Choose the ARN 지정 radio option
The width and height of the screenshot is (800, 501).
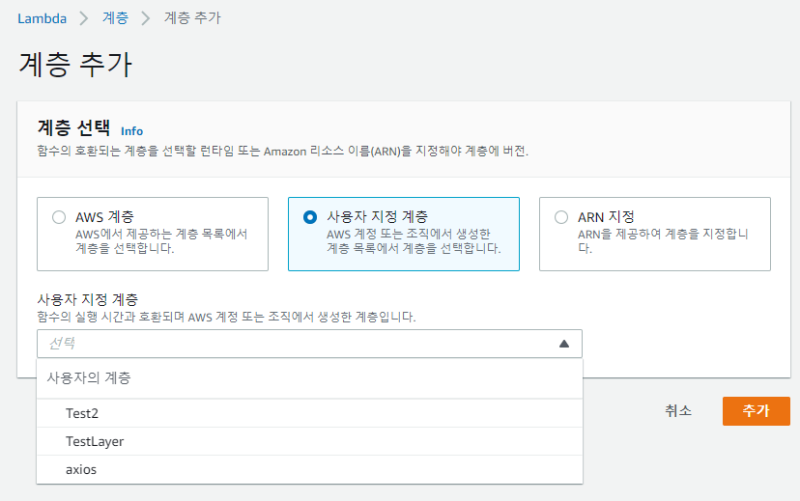(x=561, y=217)
